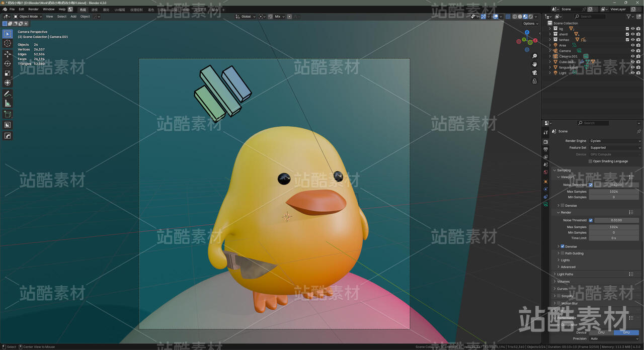Open the Global transform orientation dropdown
Screen dimensions: 644x350
[x=246, y=17]
